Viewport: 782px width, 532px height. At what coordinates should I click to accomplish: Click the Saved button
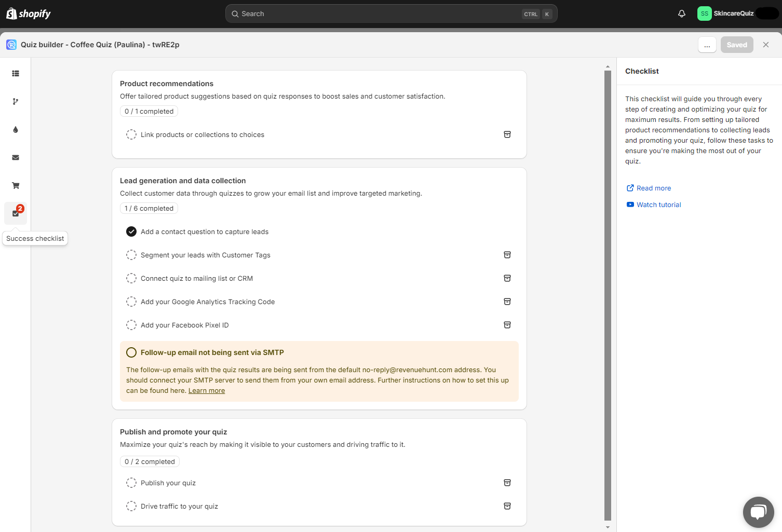737,45
